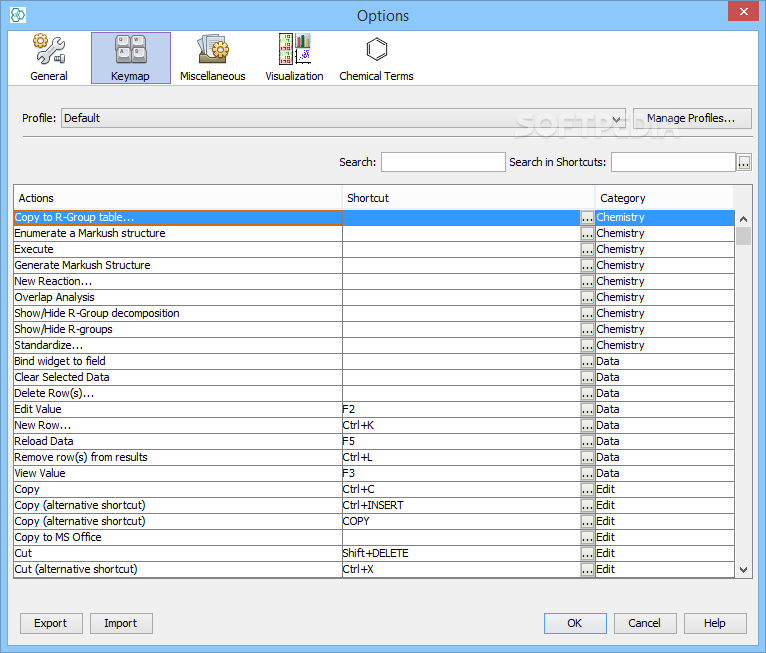
Task: Edit shortcut for Enumerate a Markush structure
Action: click(587, 233)
